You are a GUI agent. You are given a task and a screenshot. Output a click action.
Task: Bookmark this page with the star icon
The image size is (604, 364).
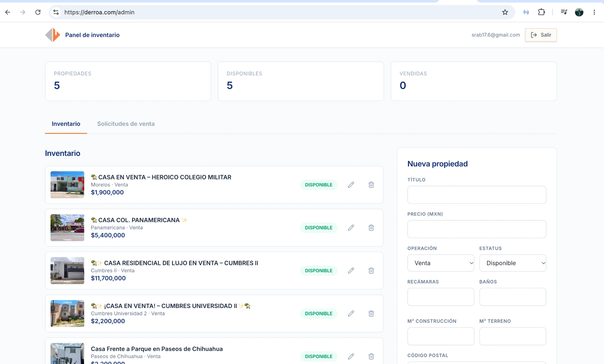tap(505, 12)
